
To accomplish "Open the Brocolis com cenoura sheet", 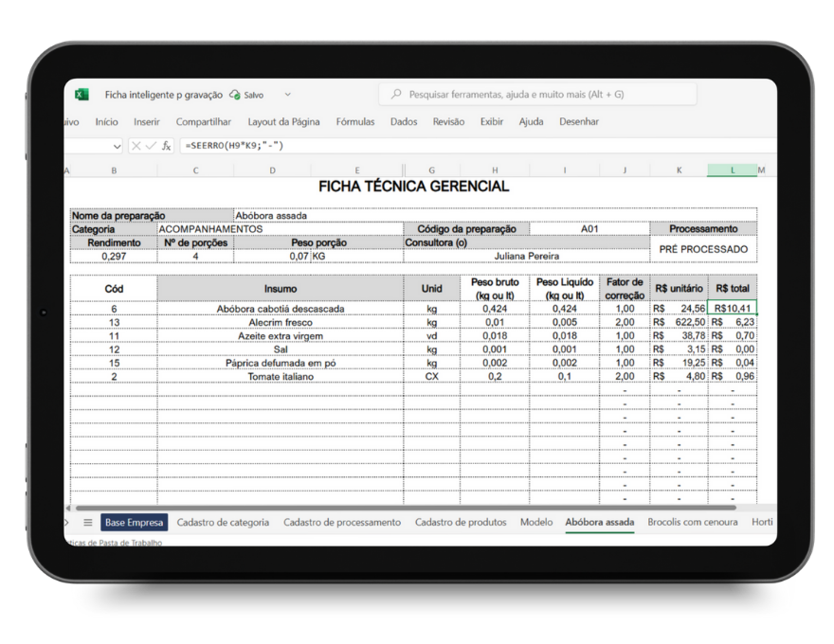I will 693,522.
